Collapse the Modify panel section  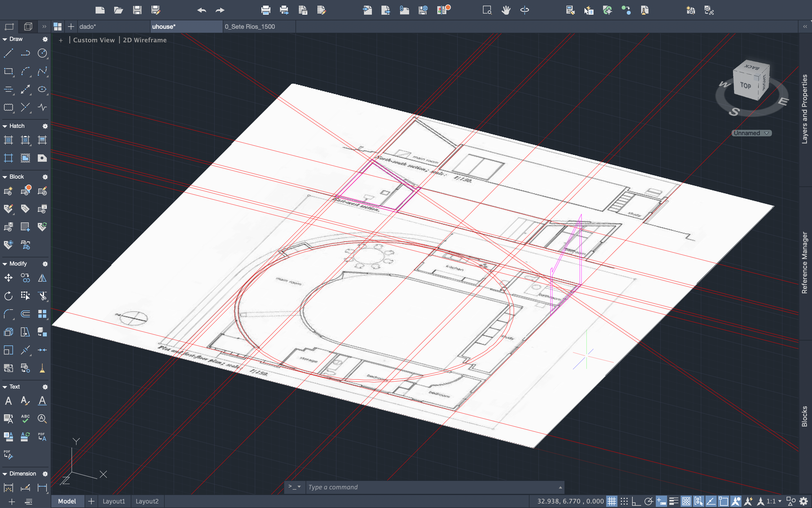click(5, 264)
